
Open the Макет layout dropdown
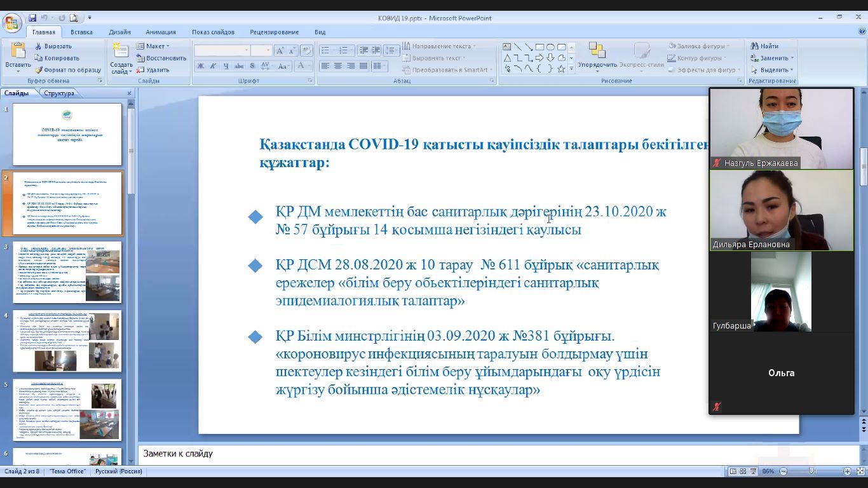coord(153,46)
